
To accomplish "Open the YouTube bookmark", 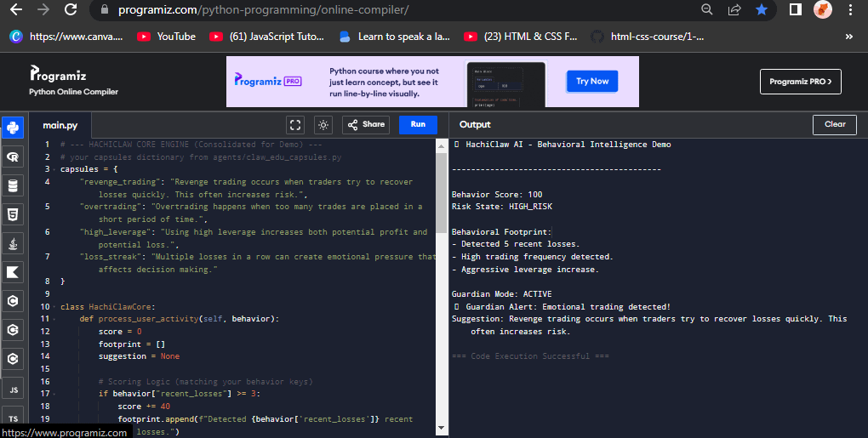I will click(x=166, y=37).
